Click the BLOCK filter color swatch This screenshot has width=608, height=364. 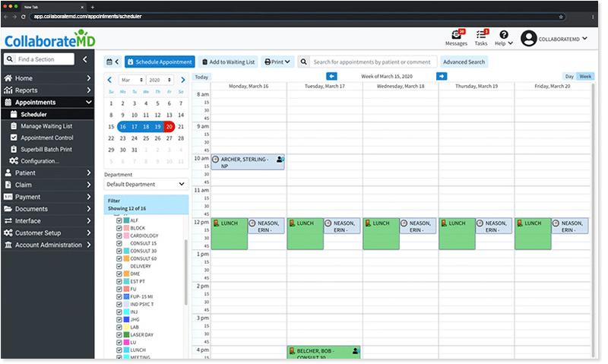click(126, 227)
